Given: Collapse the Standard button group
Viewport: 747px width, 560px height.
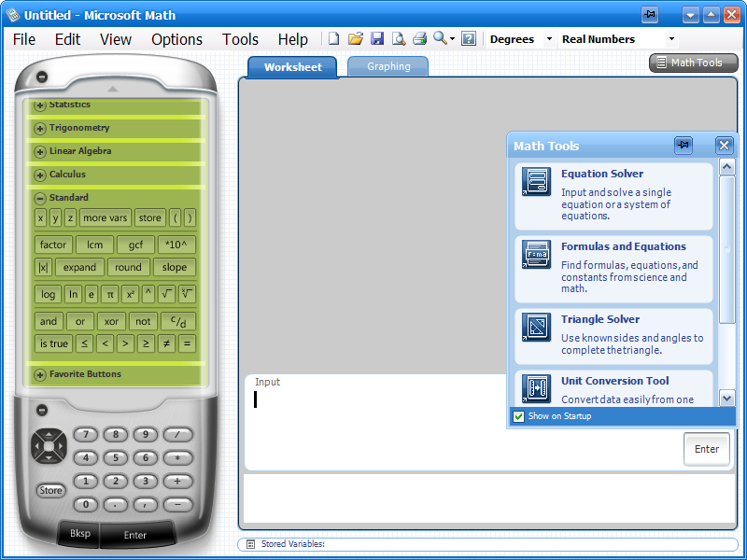Looking at the screenshot, I should pos(40,198).
